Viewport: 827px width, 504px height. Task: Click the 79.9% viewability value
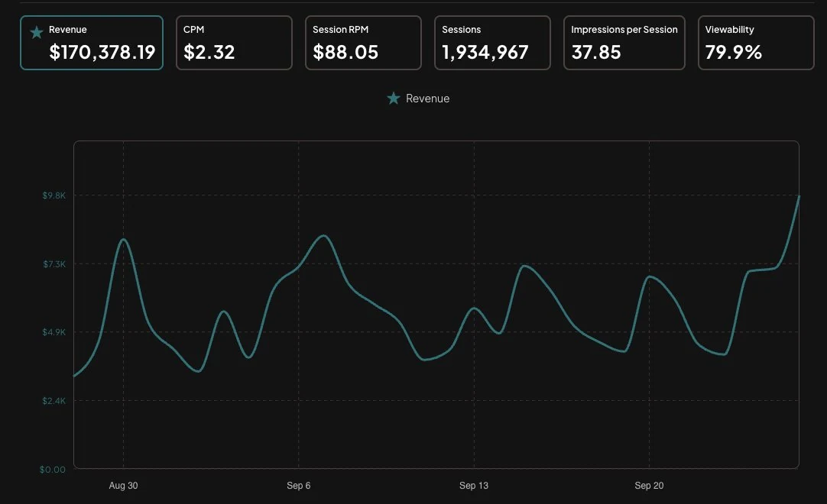[734, 52]
